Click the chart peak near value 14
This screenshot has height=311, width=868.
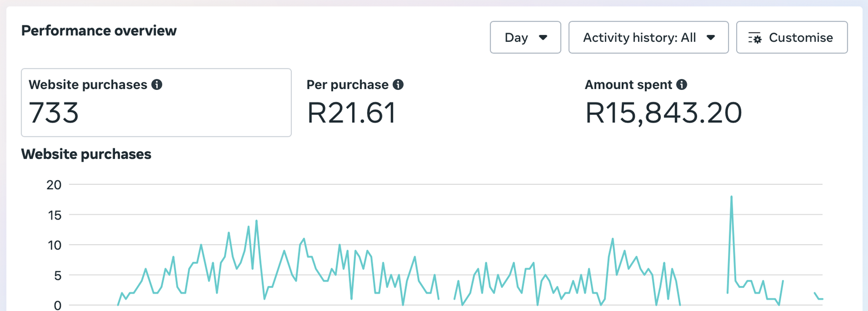click(x=257, y=221)
